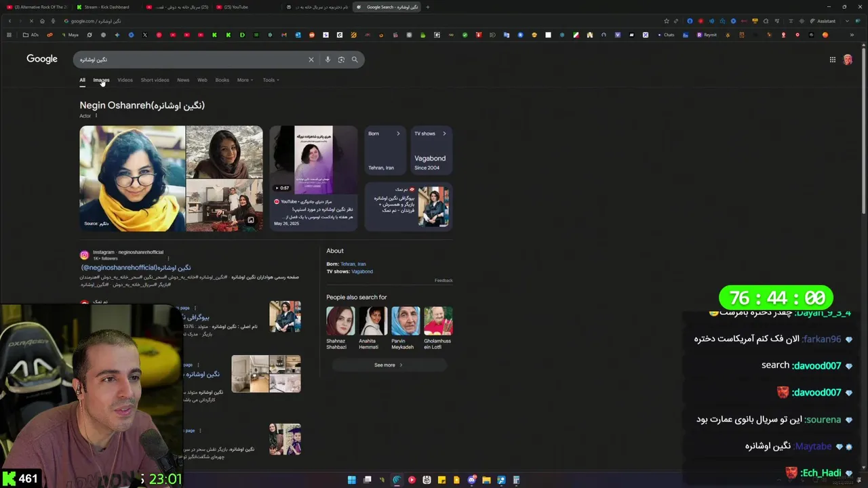Open the Google apps grid icon
868x488 pixels.
[x=833, y=60]
